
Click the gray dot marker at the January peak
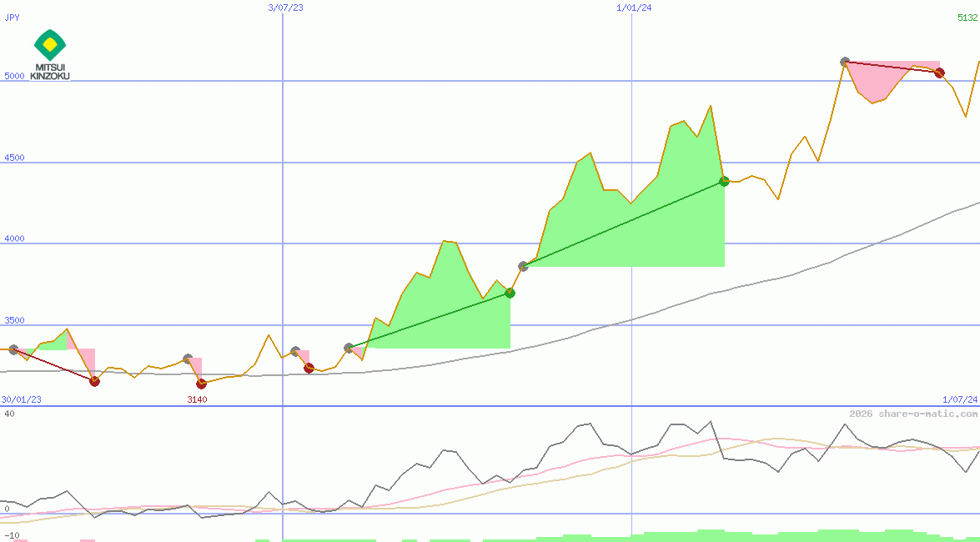click(844, 61)
